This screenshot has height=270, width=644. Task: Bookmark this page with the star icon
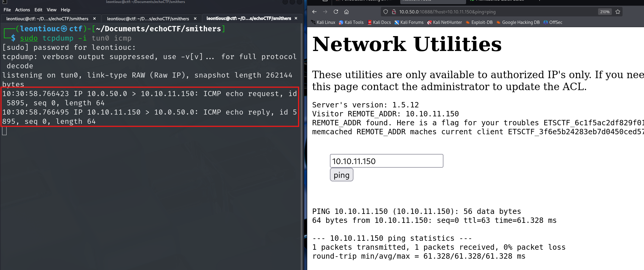(x=618, y=12)
